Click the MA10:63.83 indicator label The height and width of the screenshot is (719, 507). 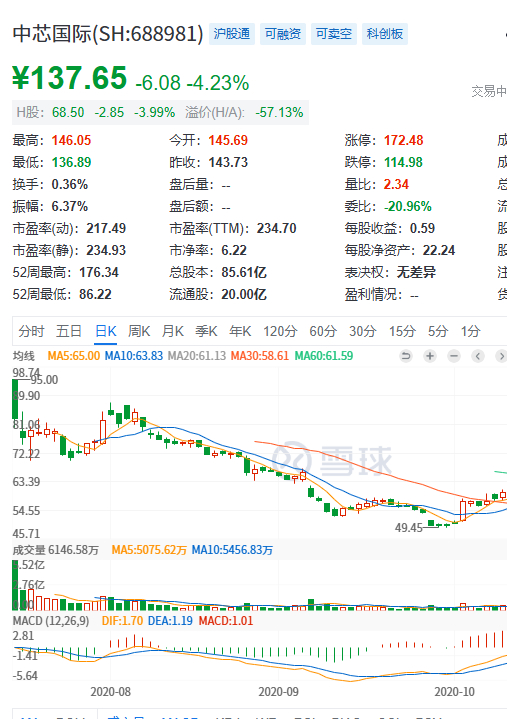[134, 356]
